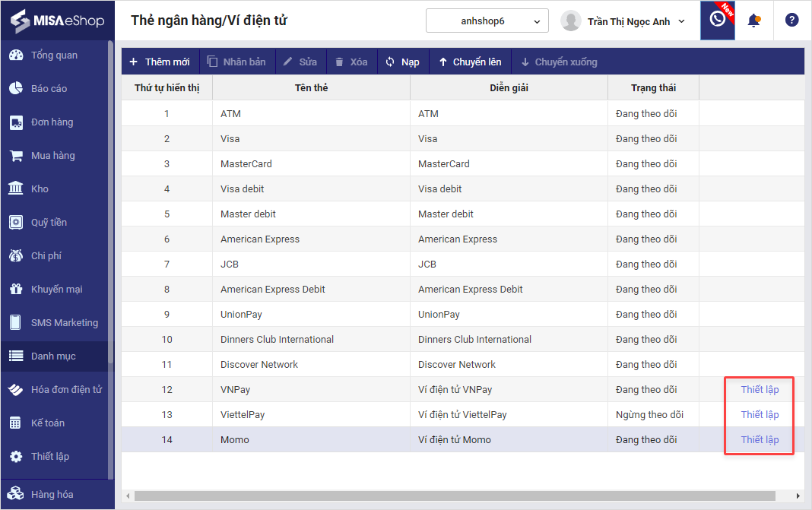
Task: Click the Mua hàng shopping cart icon
Action: 16,156
